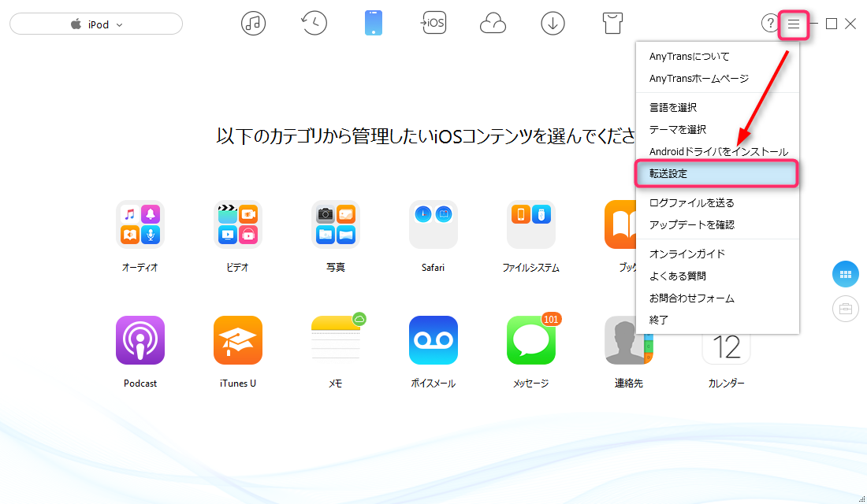Open the ブック category icon
Screen dimensions: 867x504
pyautogui.click(x=620, y=224)
